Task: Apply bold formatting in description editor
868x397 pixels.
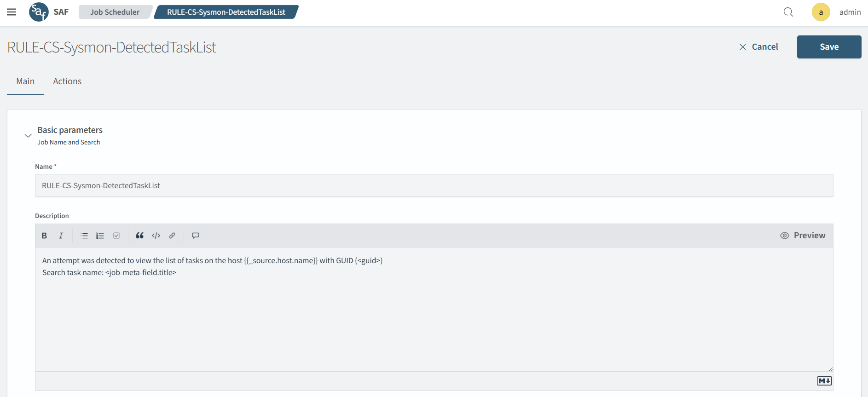Action: [x=45, y=236]
